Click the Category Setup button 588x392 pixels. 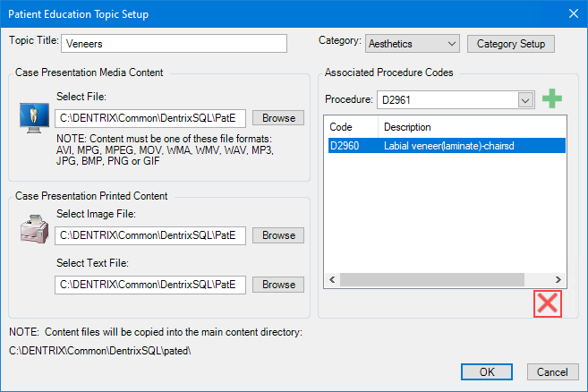511,43
